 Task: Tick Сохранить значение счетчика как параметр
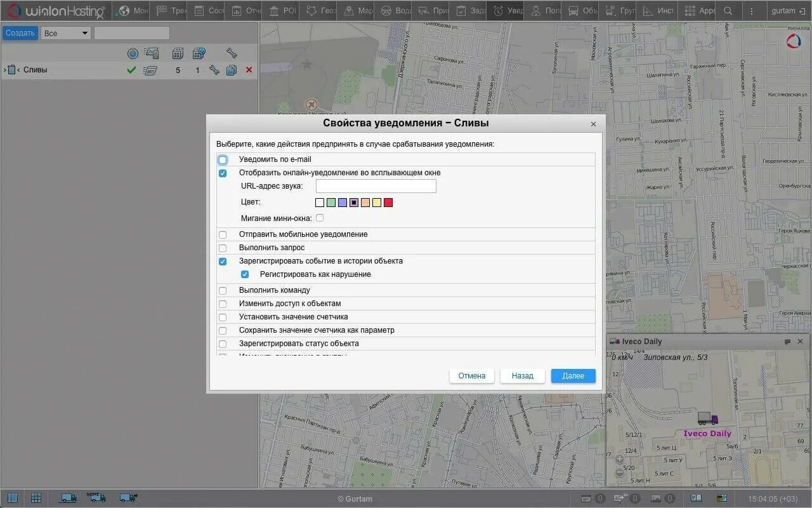tap(223, 331)
